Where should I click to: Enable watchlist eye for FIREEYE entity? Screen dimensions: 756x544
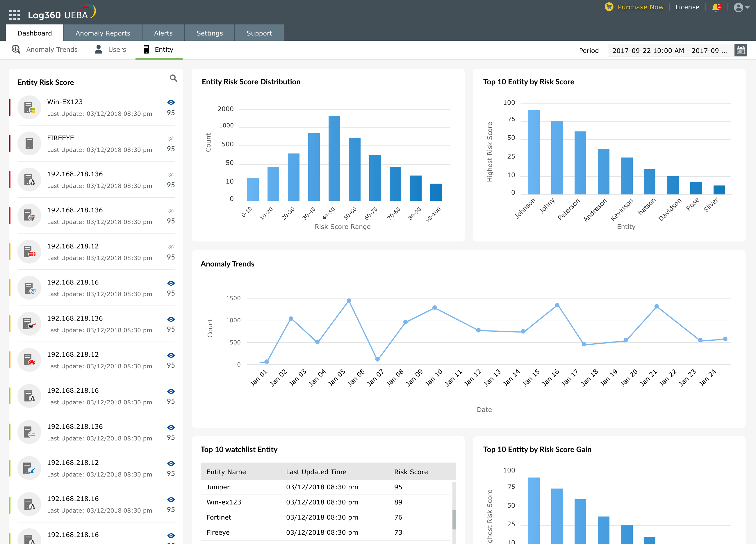[x=171, y=138]
